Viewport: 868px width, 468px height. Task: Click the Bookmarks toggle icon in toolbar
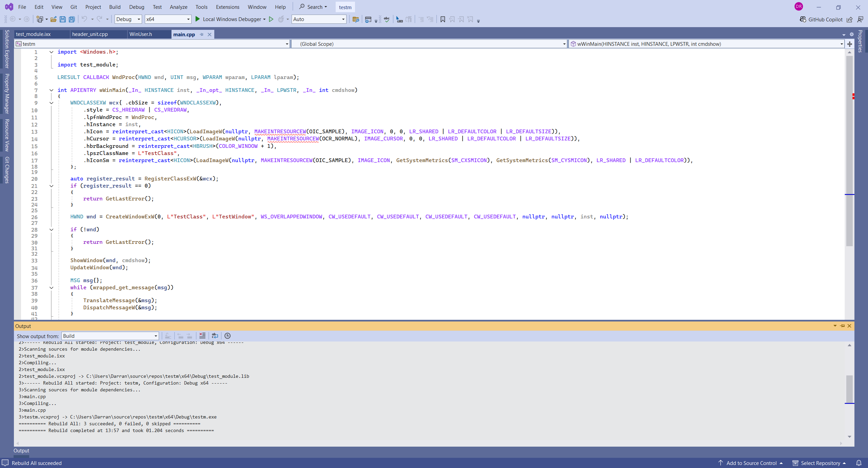(442, 19)
